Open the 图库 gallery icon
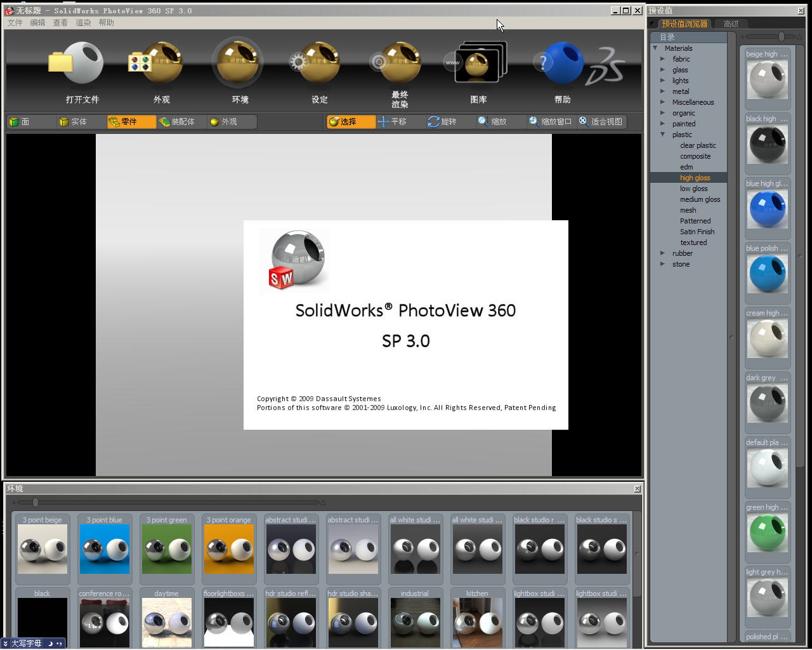The image size is (812, 650). pyautogui.click(x=476, y=62)
